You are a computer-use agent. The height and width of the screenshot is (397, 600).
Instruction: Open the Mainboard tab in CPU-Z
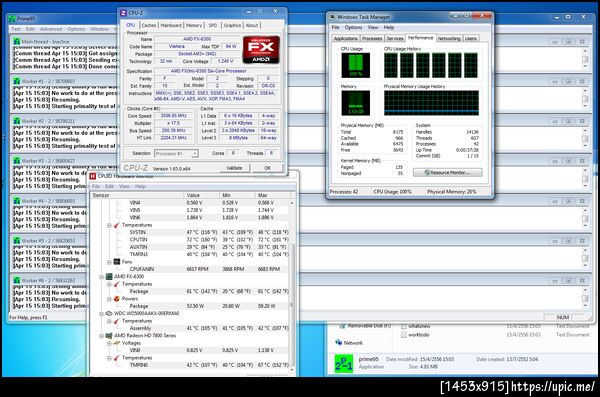click(x=171, y=25)
